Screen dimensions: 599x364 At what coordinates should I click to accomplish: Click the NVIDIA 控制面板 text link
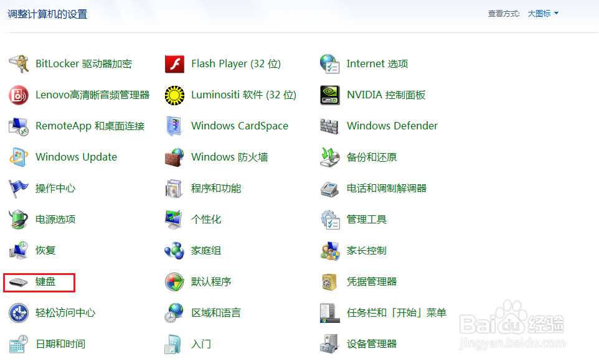(386, 95)
